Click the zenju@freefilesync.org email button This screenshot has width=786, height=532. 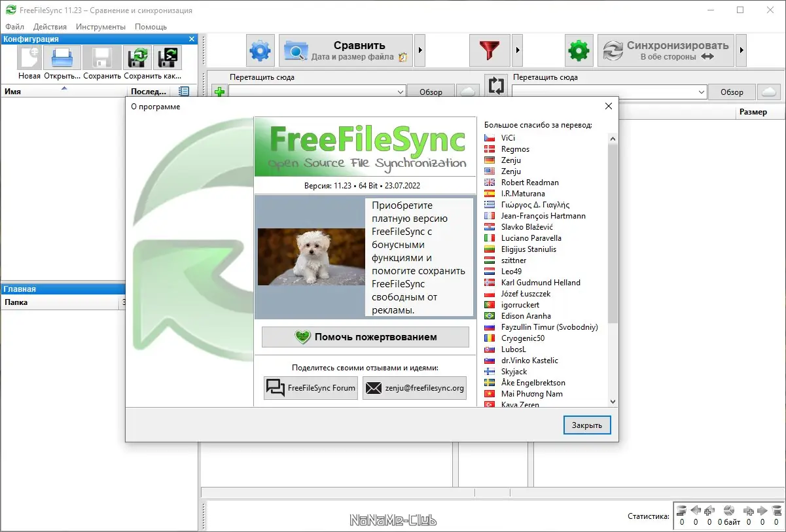point(415,388)
